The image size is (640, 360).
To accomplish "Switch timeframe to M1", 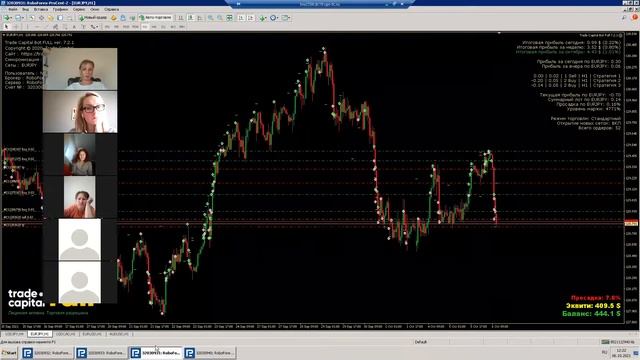I will pyautogui.click(x=107, y=27).
